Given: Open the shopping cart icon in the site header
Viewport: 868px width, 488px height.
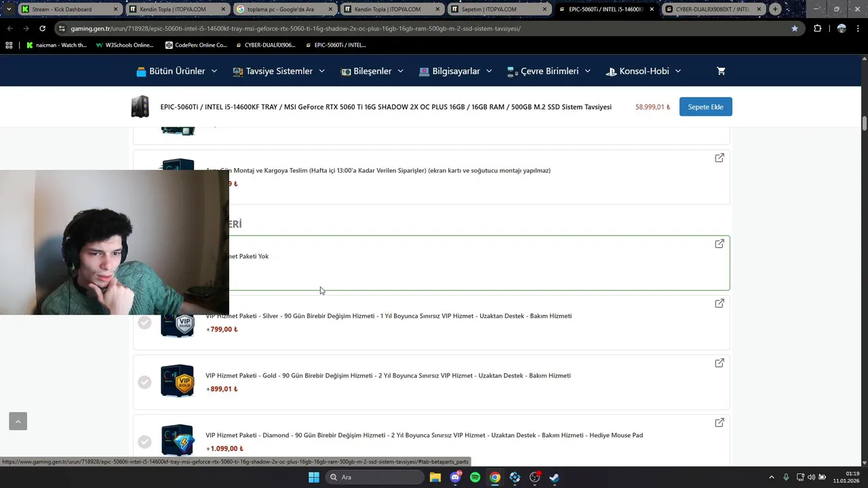Looking at the screenshot, I should [721, 71].
